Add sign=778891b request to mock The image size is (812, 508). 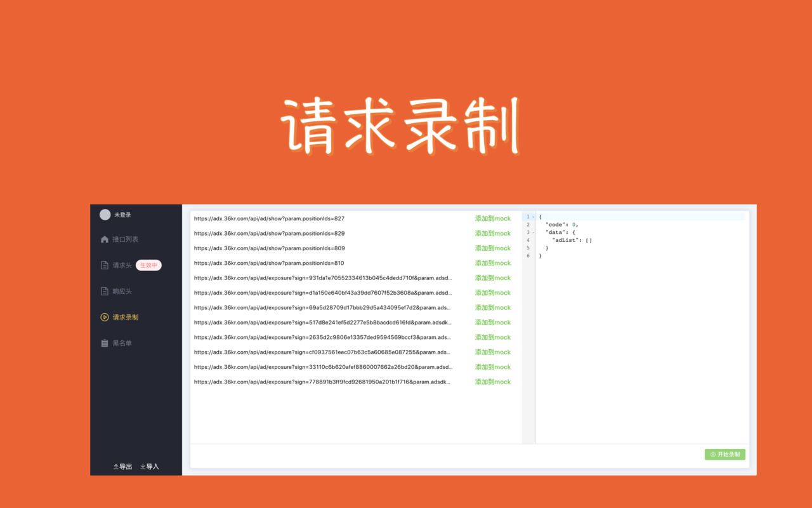pyautogui.click(x=493, y=382)
